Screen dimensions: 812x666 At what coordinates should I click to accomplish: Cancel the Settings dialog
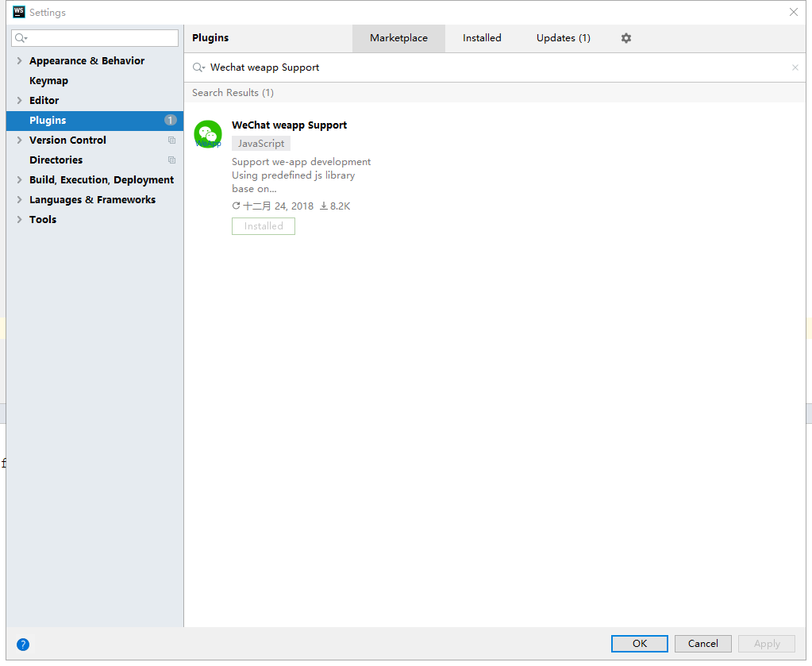tap(702, 644)
